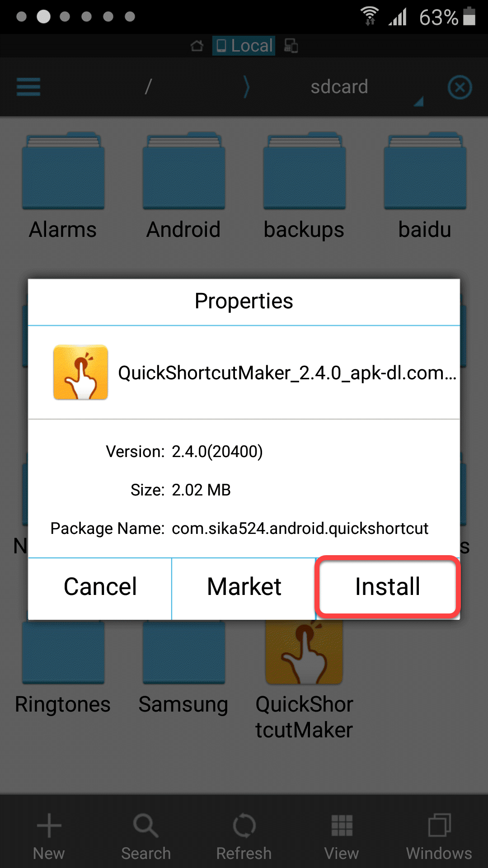Tap the QuickShortcutMaker app icon in dialog
The height and width of the screenshot is (868, 488).
coord(80,373)
